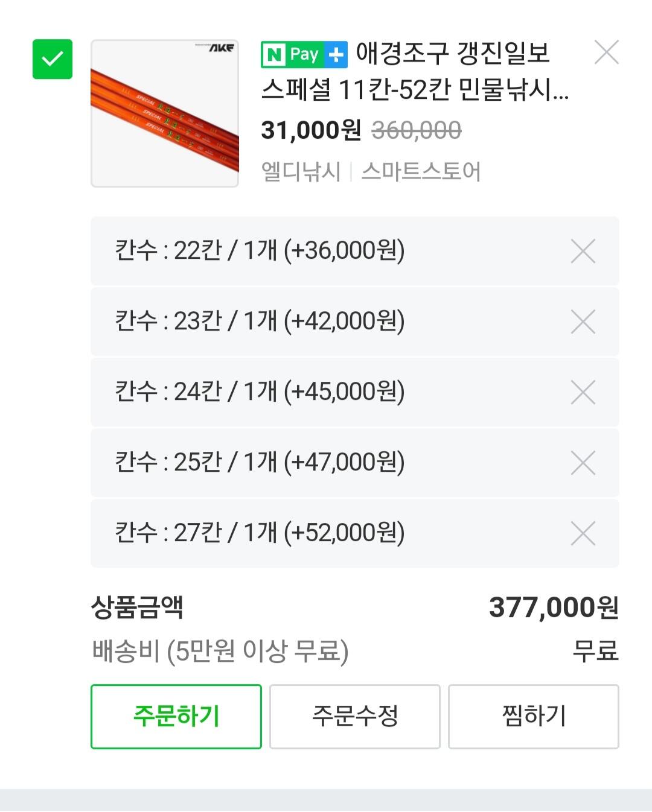The image size is (652, 812).
Task: Click the N Pay plus badge icon
Action: click(x=304, y=55)
